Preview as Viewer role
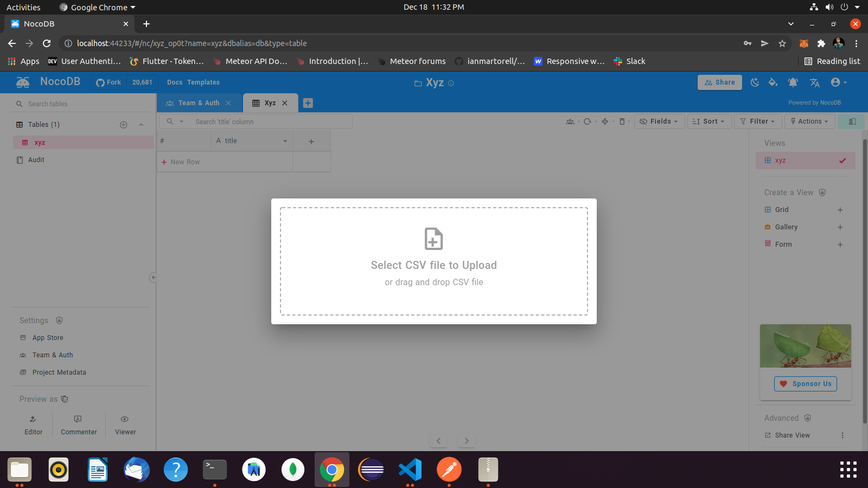The width and height of the screenshot is (868, 488). click(x=125, y=425)
